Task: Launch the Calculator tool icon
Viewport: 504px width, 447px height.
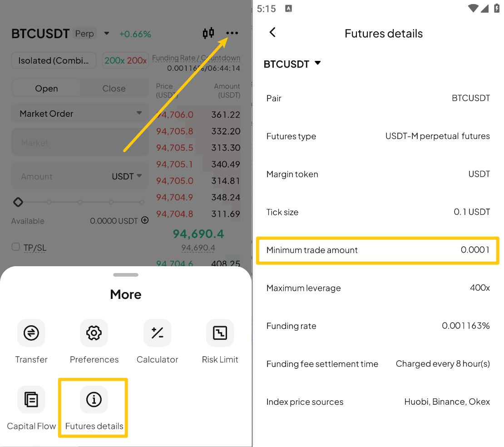Action: (x=157, y=333)
